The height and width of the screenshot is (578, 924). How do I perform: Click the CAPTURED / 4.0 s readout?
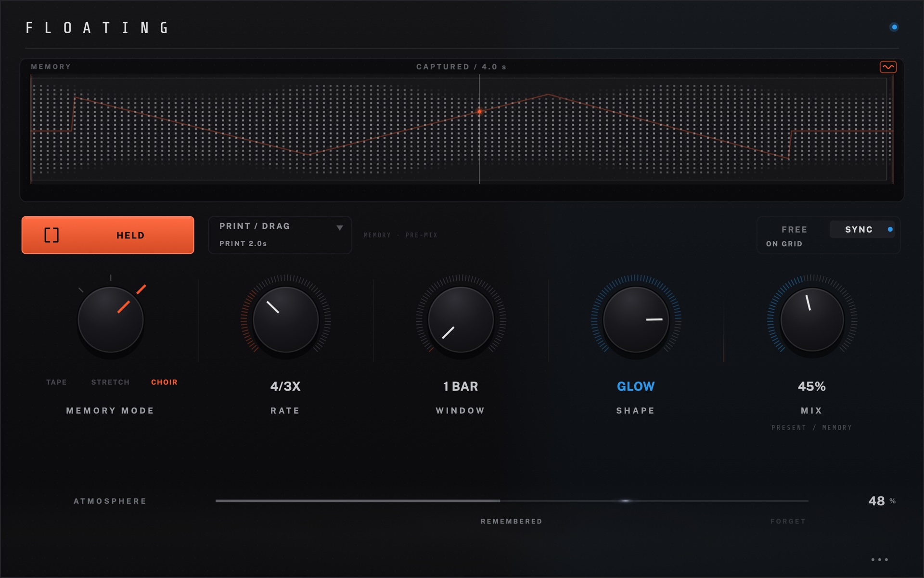pyautogui.click(x=461, y=67)
